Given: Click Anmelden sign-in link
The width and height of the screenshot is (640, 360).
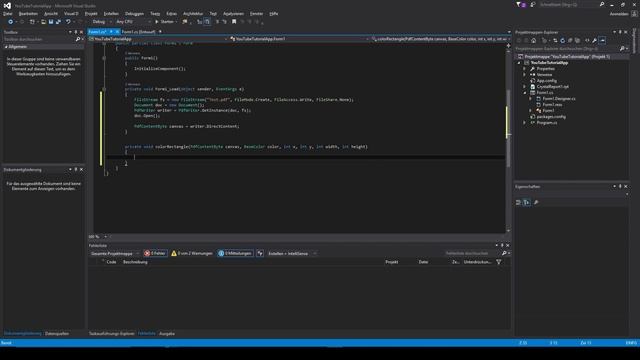Looking at the screenshot, I should coord(619,13).
